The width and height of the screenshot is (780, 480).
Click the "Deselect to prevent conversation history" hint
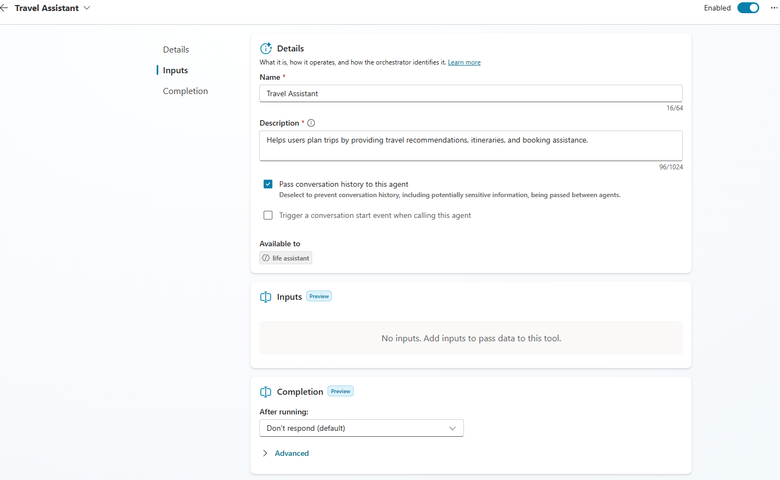(450, 195)
